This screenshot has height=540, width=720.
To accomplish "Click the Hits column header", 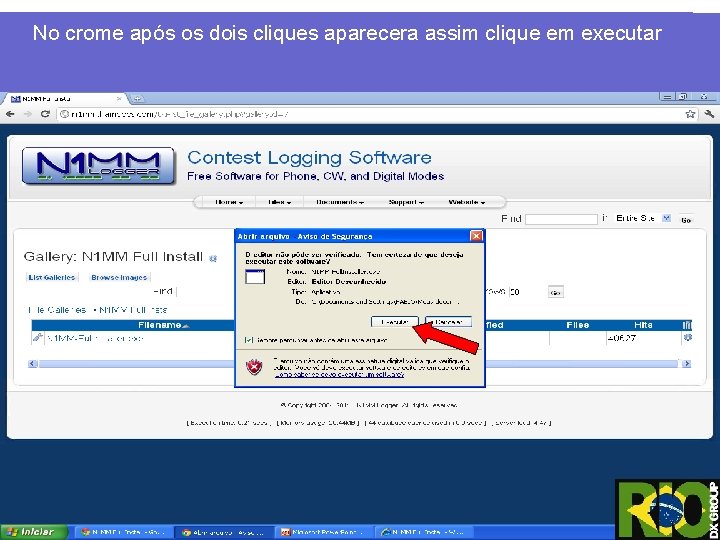I will coord(643,325).
